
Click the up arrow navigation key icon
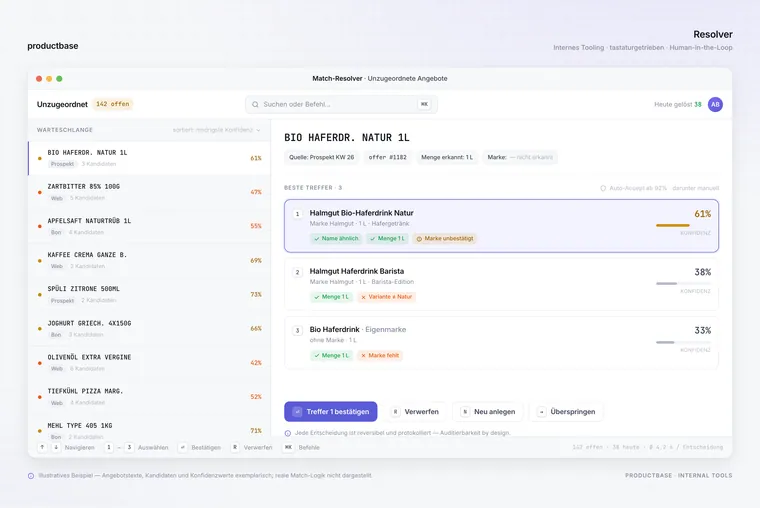(x=42, y=447)
